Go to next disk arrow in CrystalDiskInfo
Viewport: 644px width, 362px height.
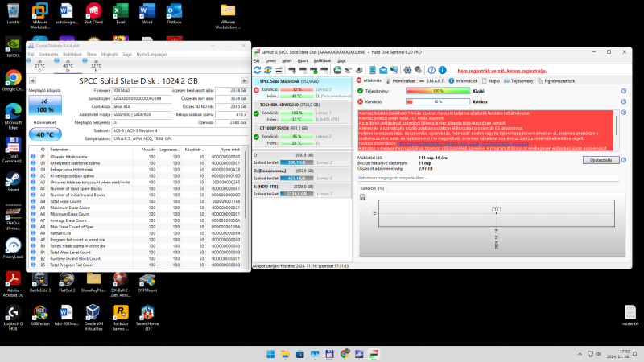click(x=245, y=81)
